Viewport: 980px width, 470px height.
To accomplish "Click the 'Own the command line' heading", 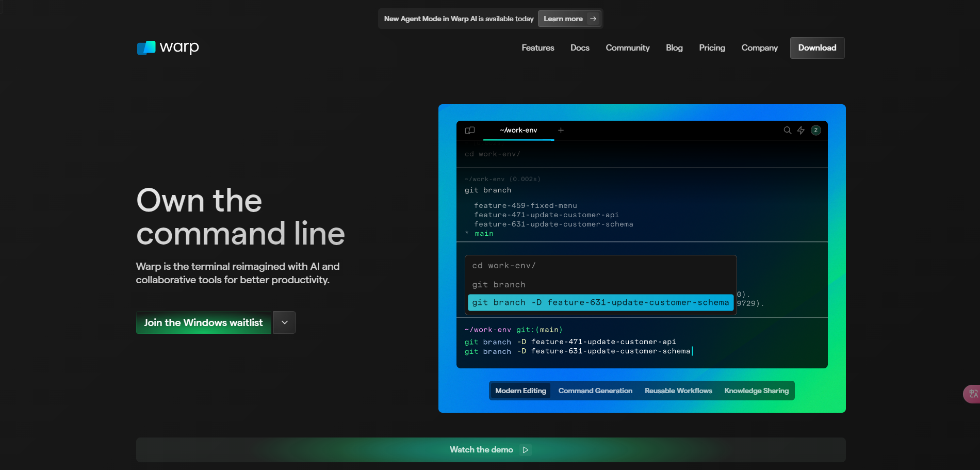I will click(x=240, y=217).
